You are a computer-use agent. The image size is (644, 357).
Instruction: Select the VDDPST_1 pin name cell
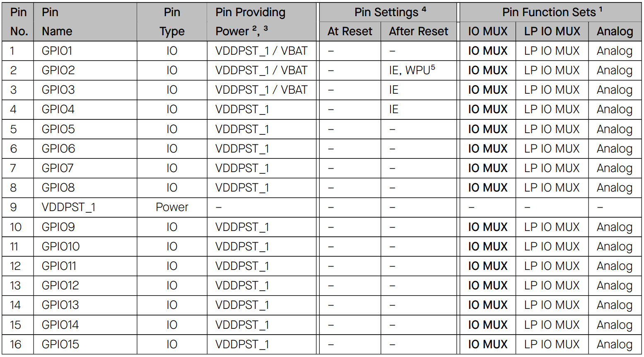coord(68,208)
